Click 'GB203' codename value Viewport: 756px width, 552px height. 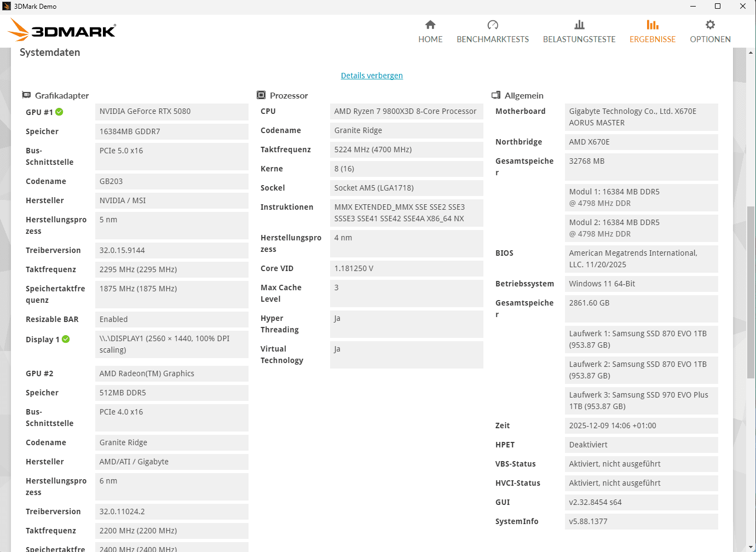(172, 181)
